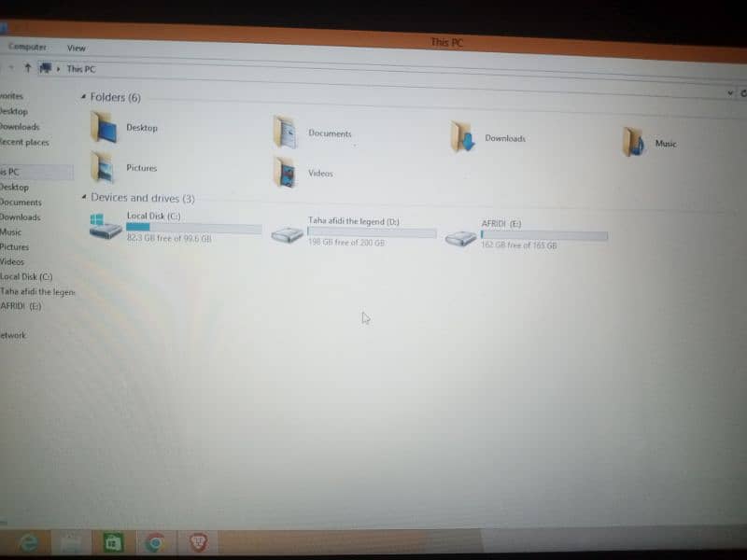Open the View ribbon tab
The height and width of the screenshot is (560, 747).
click(x=76, y=48)
